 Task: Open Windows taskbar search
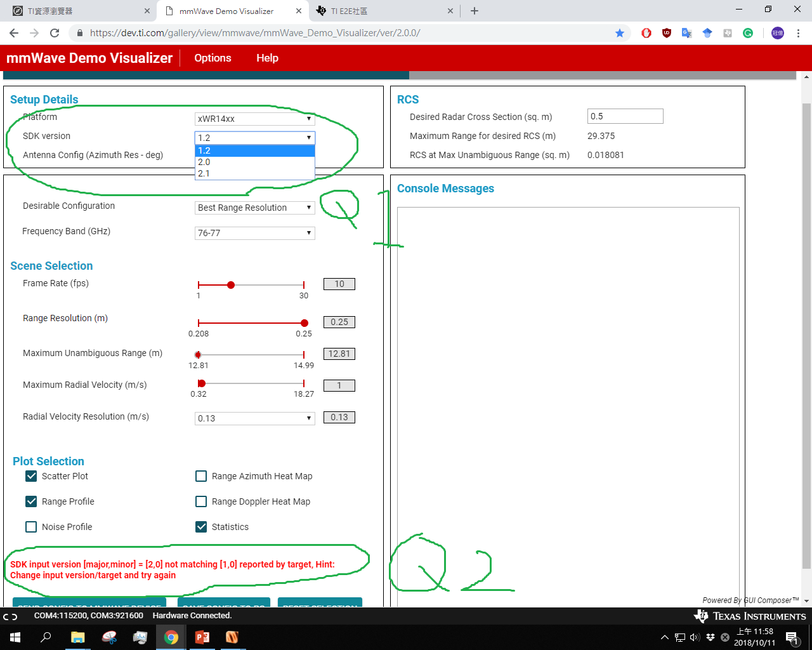(46, 637)
